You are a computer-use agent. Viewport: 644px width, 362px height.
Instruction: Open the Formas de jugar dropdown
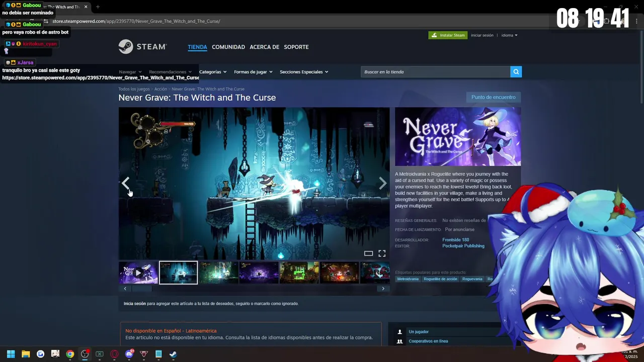[x=253, y=72]
